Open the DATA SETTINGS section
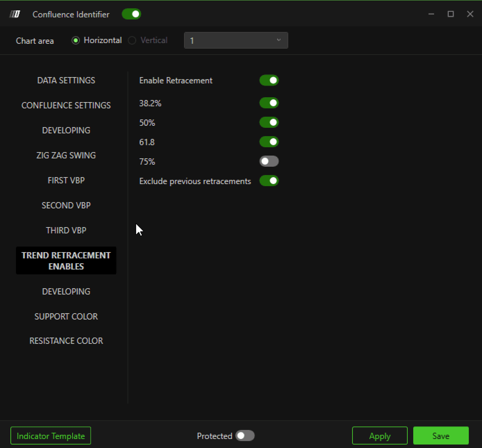The height and width of the screenshot is (448, 482). 66,81
